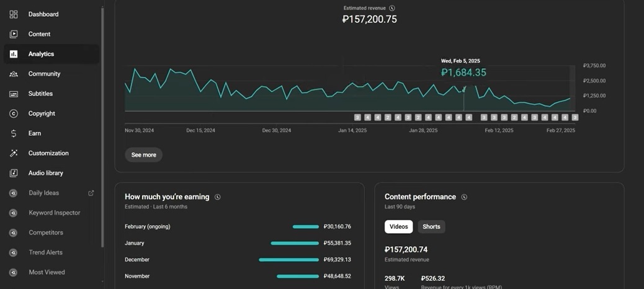Go to the Competitors sidebar item
644x289 pixels.
coord(46,233)
